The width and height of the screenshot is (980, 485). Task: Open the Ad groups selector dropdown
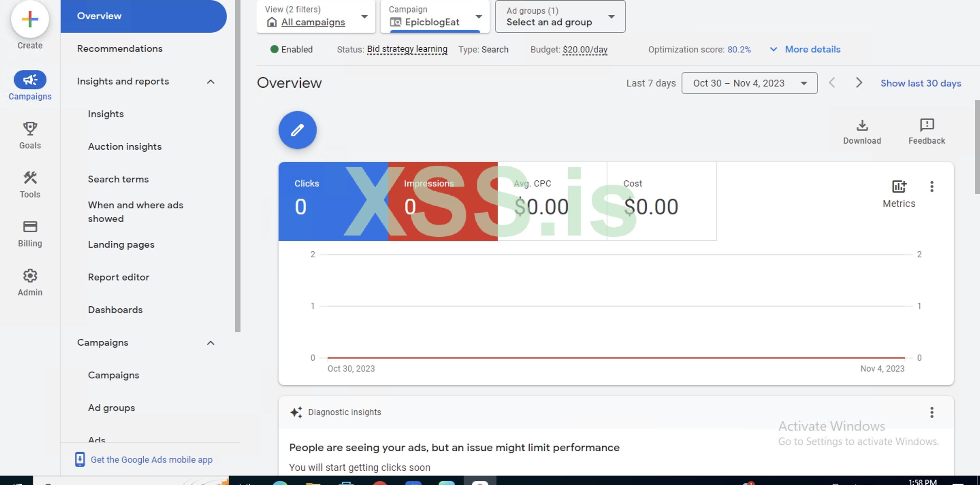tap(559, 16)
